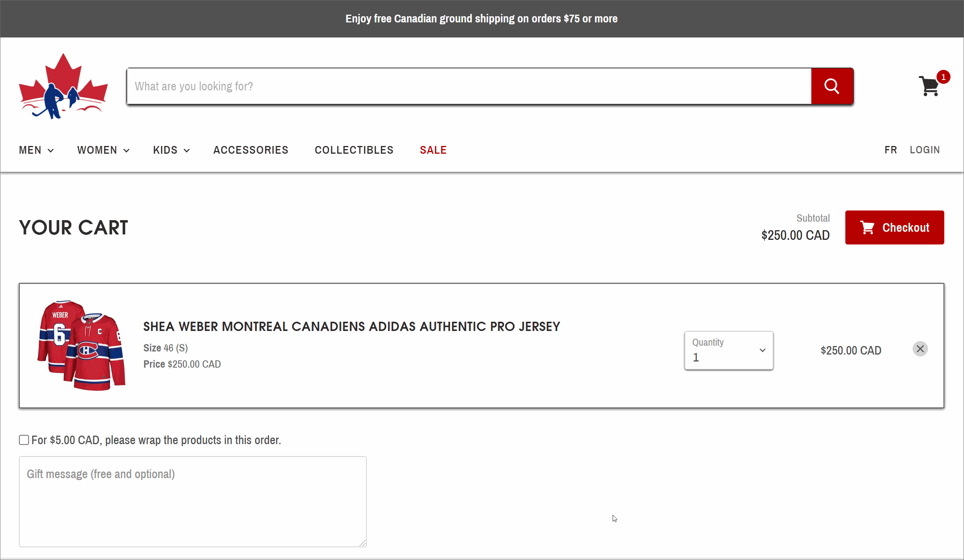
Task: Switch the site language to FR
Action: pyautogui.click(x=891, y=150)
